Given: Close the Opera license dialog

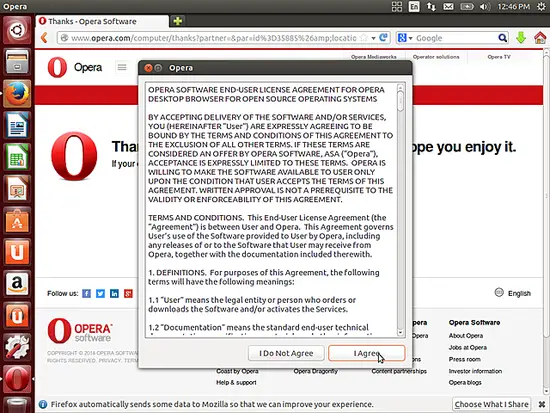Looking at the screenshot, I should pos(148,68).
